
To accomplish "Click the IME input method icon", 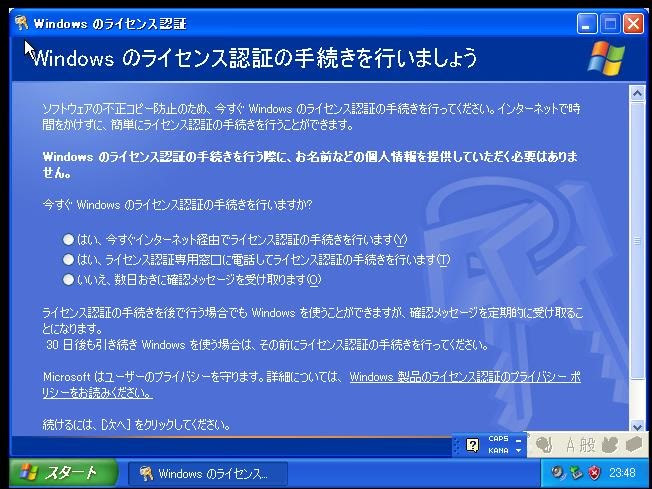I will [543, 445].
